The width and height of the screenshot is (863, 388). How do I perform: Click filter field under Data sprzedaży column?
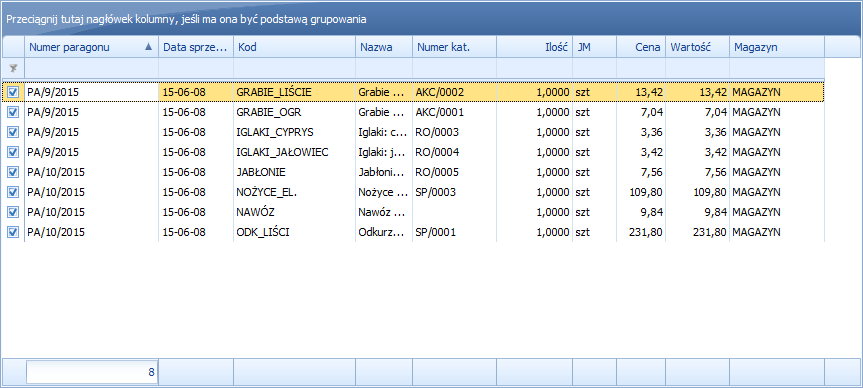coord(196,68)
